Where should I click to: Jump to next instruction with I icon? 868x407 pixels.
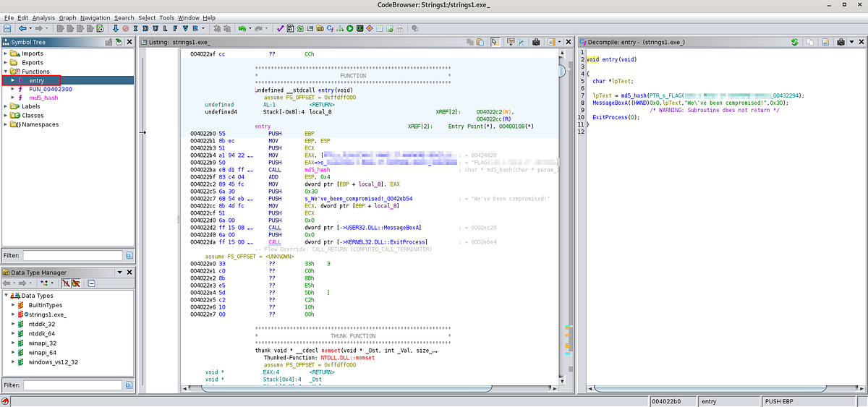point(135,28)
